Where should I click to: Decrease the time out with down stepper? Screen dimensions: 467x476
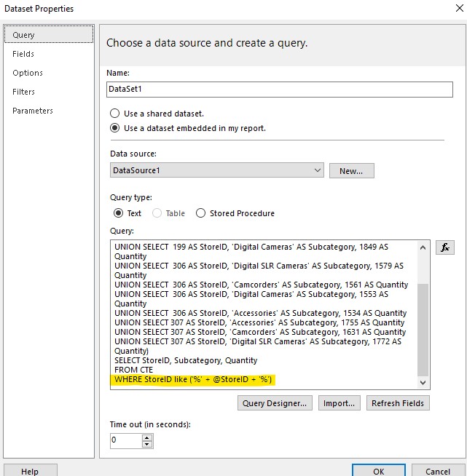coord(147,445)
